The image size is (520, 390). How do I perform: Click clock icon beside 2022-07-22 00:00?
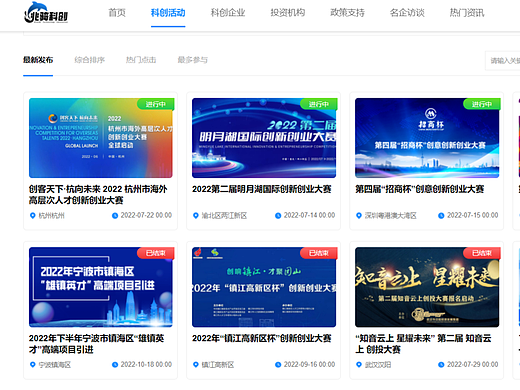(x=115, y=216)
